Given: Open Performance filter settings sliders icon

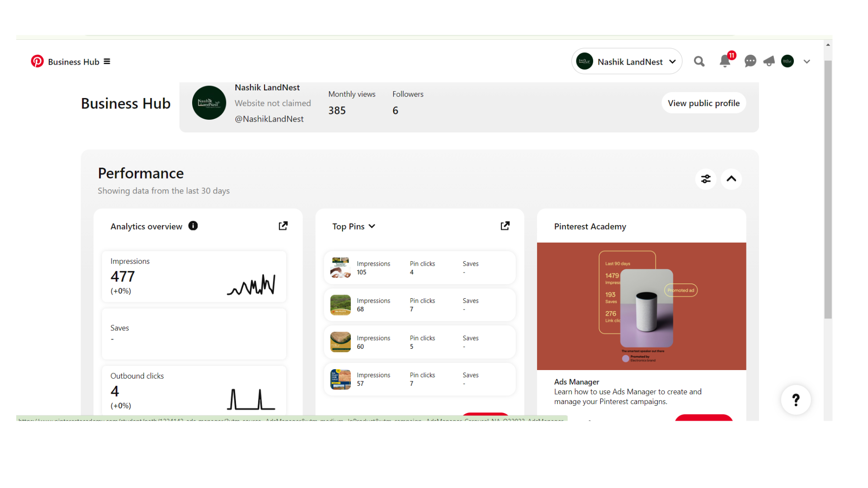Looking at the screenshot, I should point(706,179).
